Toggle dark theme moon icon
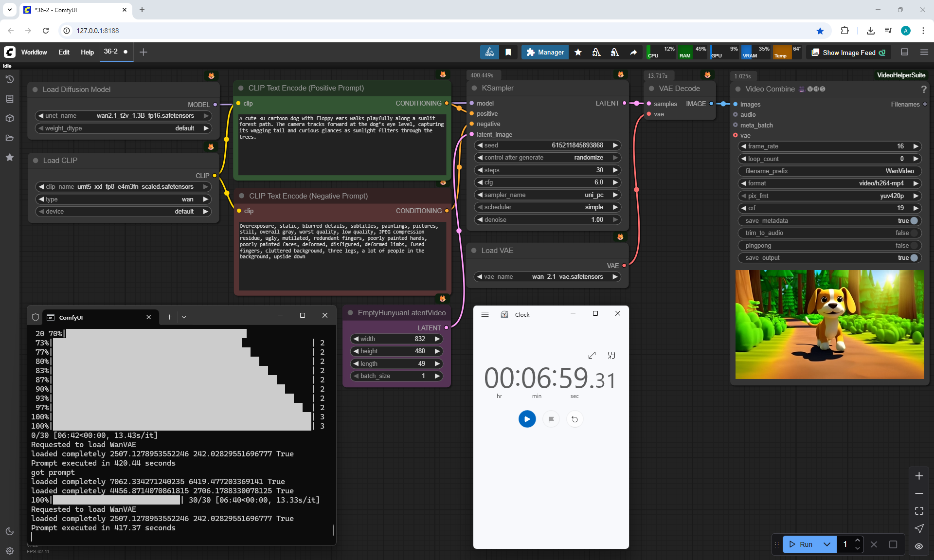934x560 pixels. (x=10, y=531)
